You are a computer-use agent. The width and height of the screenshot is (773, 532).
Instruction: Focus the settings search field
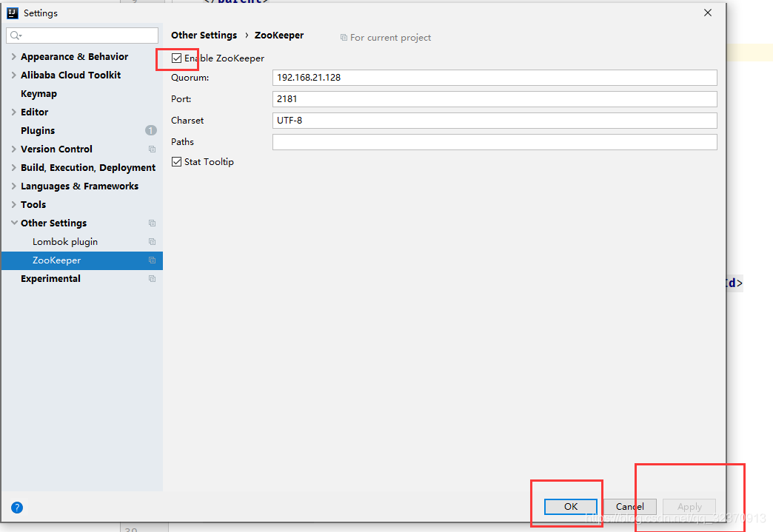click(x=82, y=36)
